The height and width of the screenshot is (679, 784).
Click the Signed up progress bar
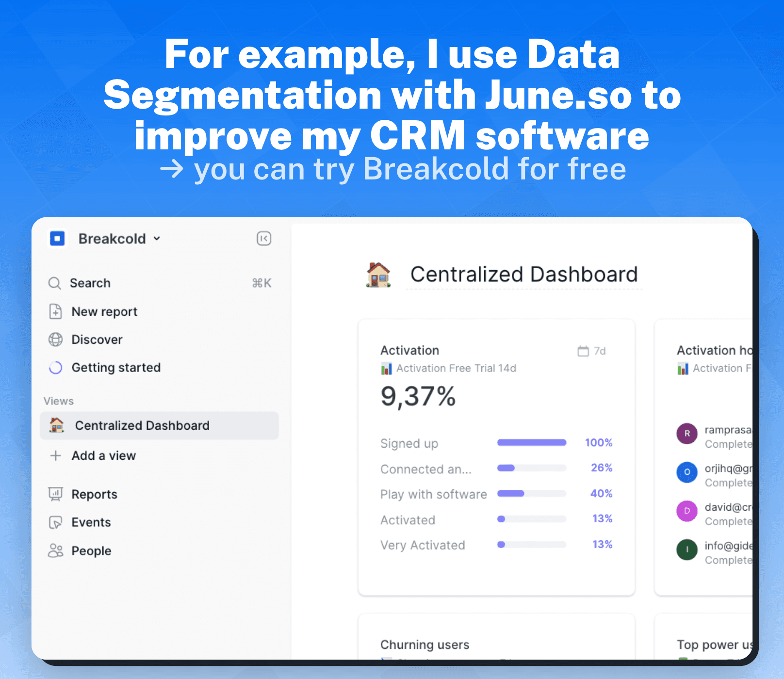[x=532, y=442]
